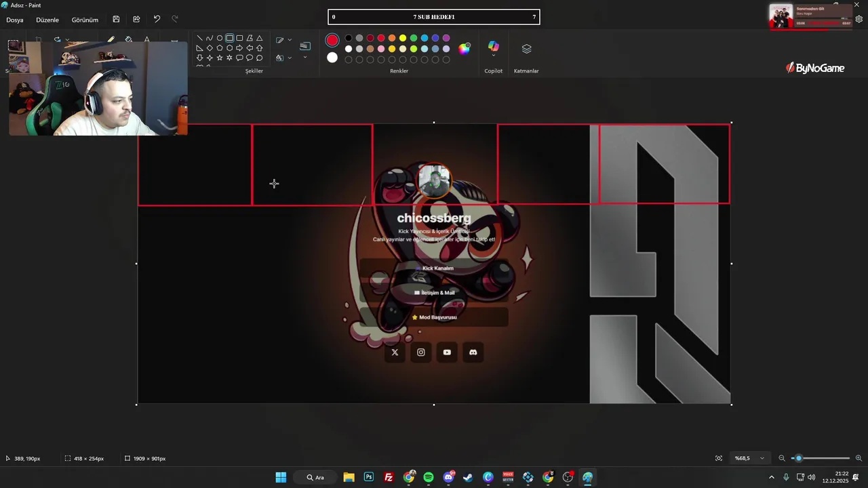The image size is (868, 488).
Task: Pick the rose pink color swatch
Action: click(381, 49)
